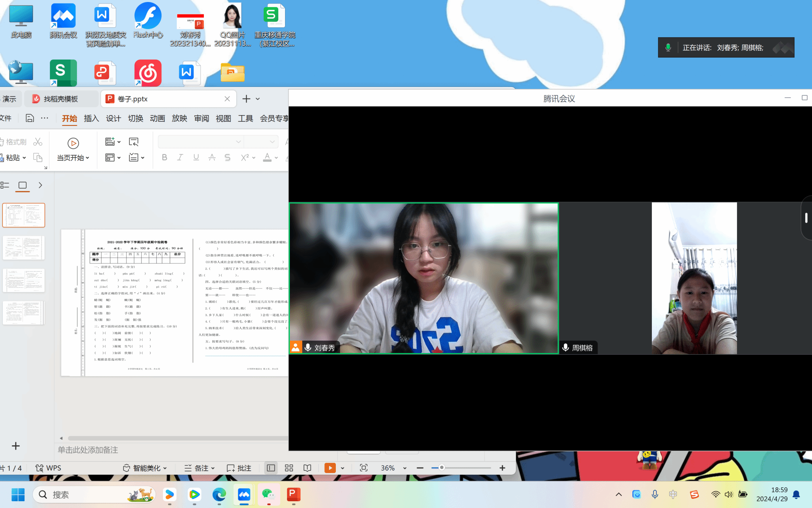Open reading view book icon
The width and height of the screenshot is (812, 508).
click(307, 468)
